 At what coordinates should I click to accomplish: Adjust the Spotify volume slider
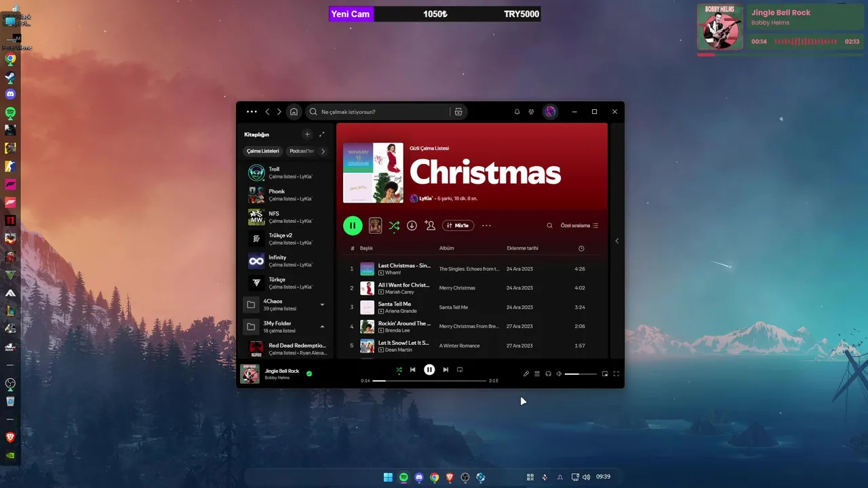click(x=581, y=374)
